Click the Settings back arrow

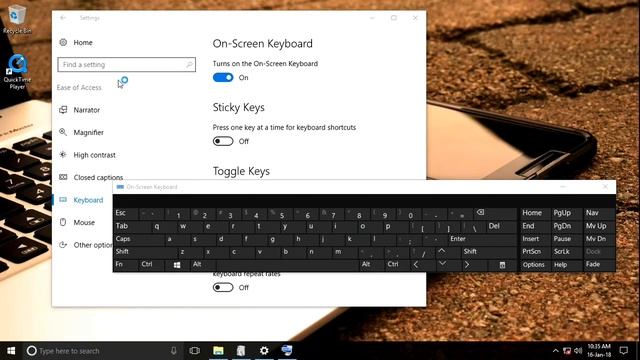63,18
